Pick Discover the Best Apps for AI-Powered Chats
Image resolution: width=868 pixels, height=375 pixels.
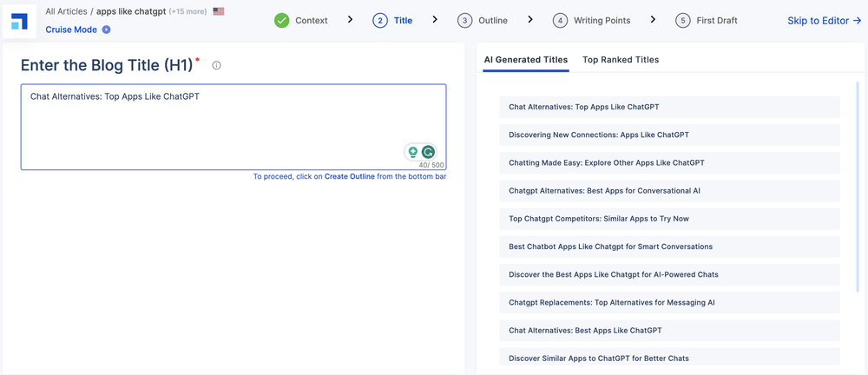point(669,275)
